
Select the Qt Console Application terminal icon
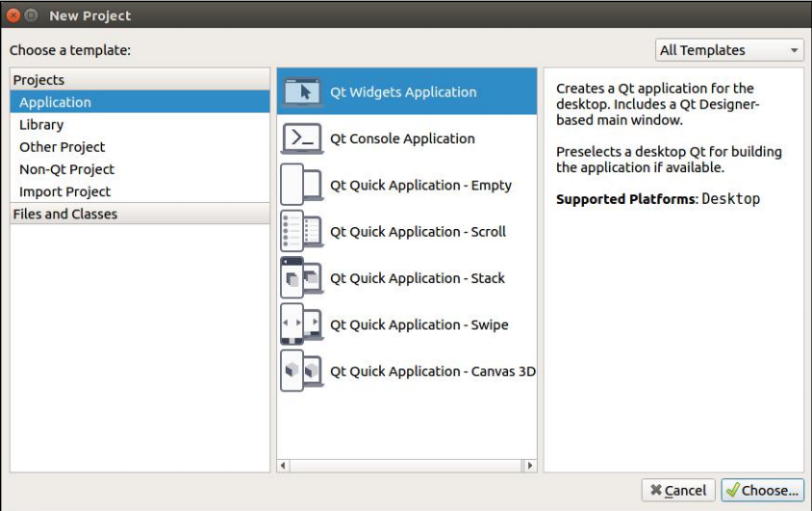pos(302,139)
